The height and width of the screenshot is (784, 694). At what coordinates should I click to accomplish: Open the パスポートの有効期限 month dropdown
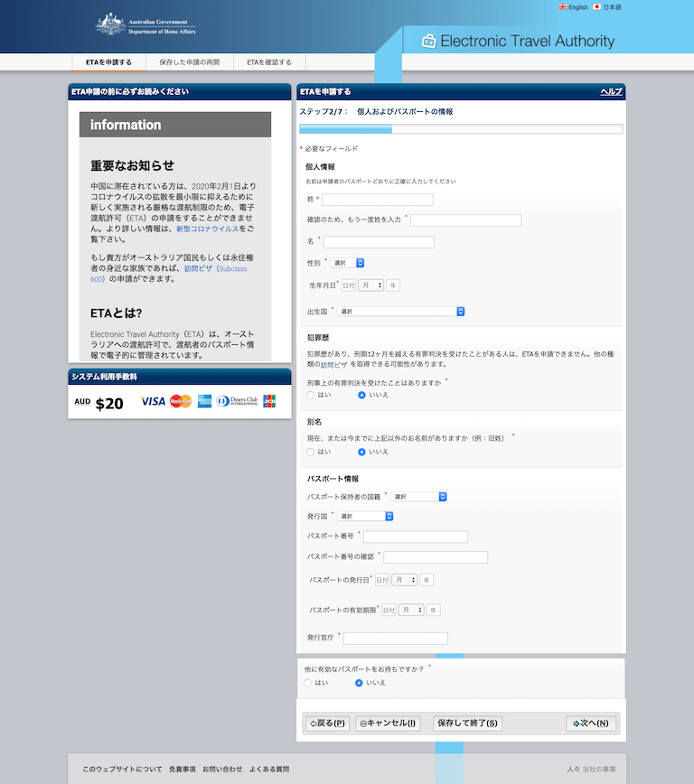click(411, 610)
